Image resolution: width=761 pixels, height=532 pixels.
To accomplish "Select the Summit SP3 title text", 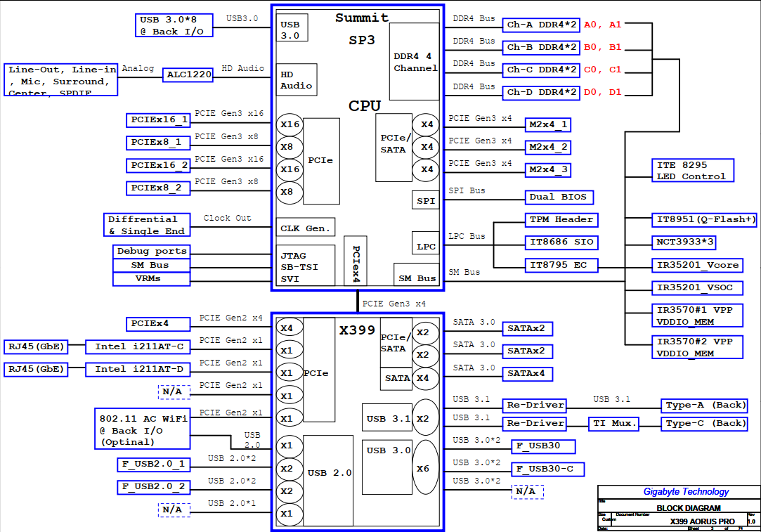I will pyautogui.click(x=362, y=29).
